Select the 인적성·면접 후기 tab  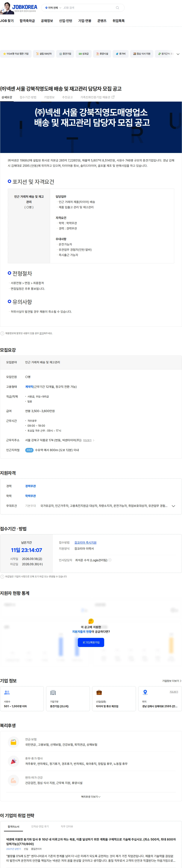[x=40, y=826]
